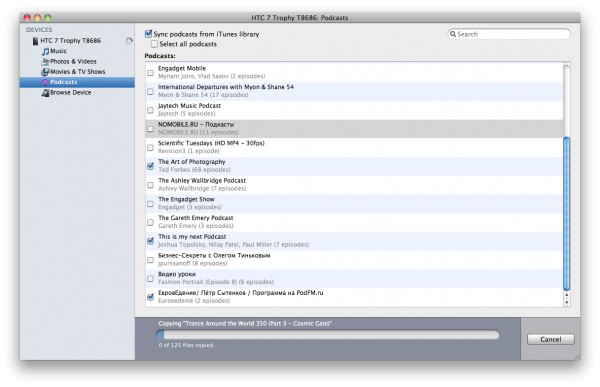Check The Gareth Emery Podcast
Screen dimensions: 600x387
coord(150,222)
